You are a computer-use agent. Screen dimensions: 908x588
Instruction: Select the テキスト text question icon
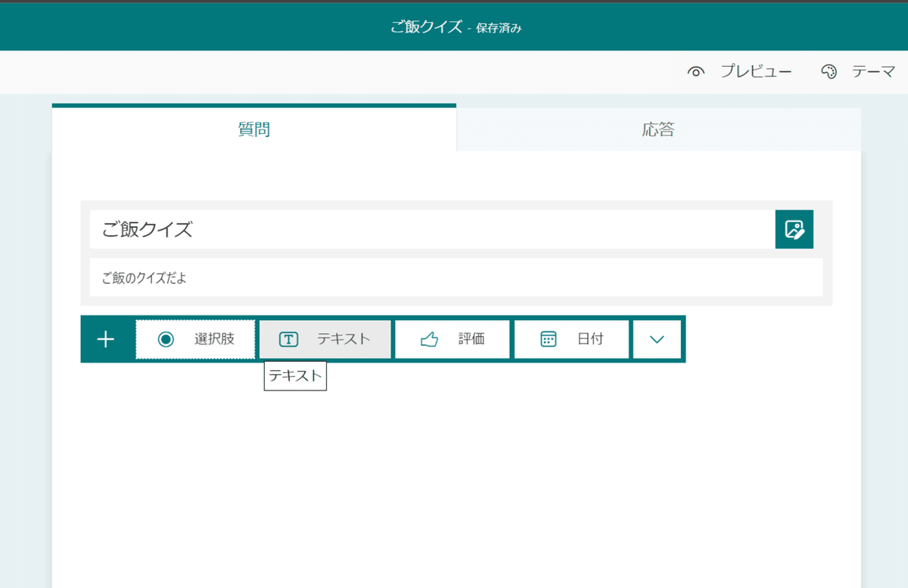coord(289,339)
